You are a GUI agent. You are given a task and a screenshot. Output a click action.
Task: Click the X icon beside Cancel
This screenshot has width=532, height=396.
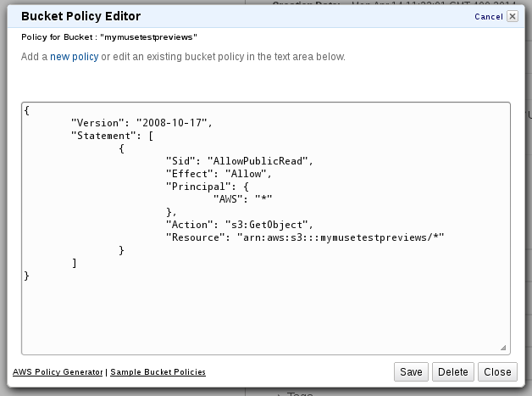pyautogui.click(x=512, y=16)
